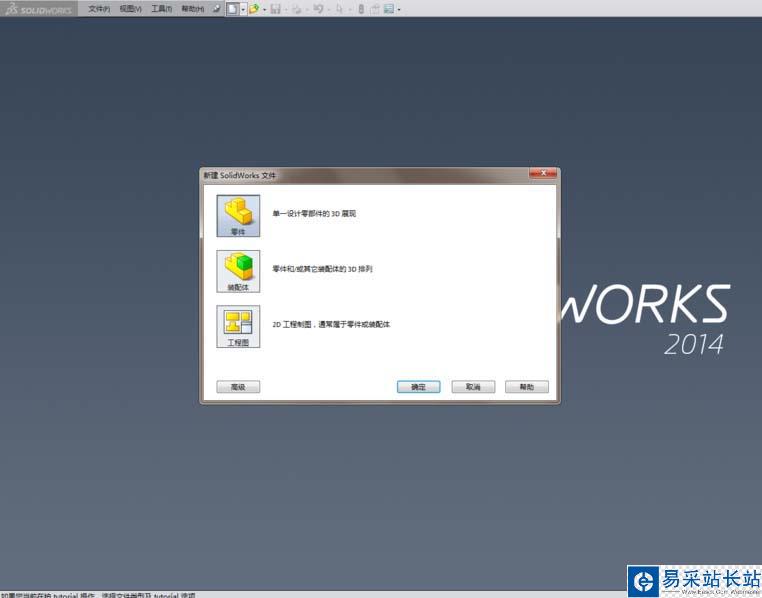Open the 视图(V) menu

(x=131, y=9)
